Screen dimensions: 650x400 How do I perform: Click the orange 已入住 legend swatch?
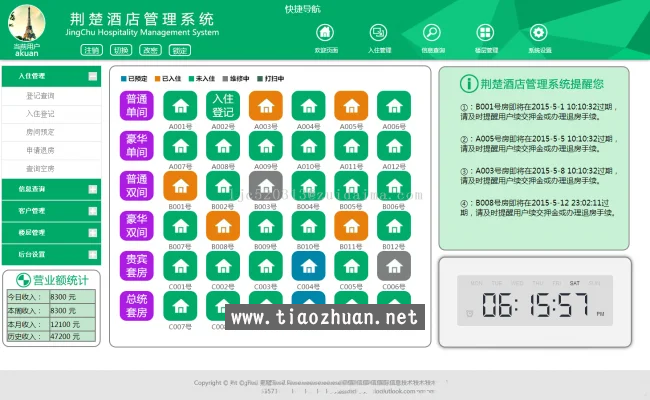[x=158, y=79]
